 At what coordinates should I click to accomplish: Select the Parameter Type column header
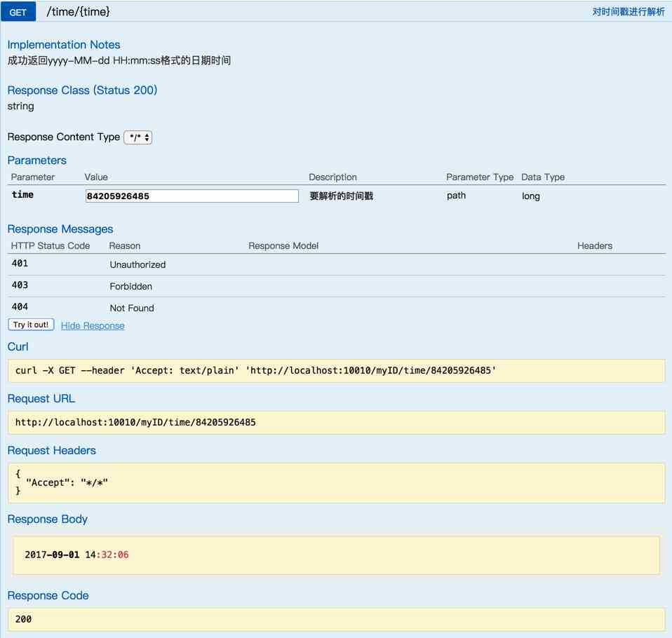(x=480, y=177)
